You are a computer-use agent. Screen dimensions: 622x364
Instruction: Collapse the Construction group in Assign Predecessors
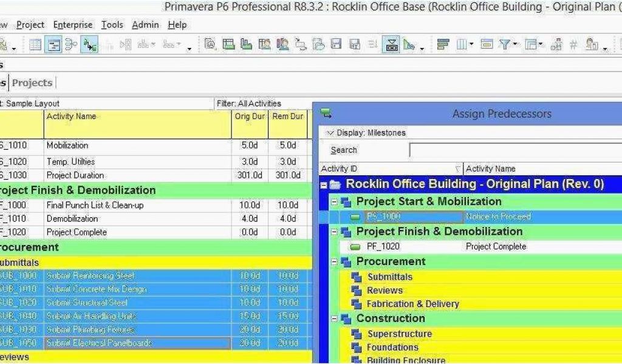click(x=334, y=318)
